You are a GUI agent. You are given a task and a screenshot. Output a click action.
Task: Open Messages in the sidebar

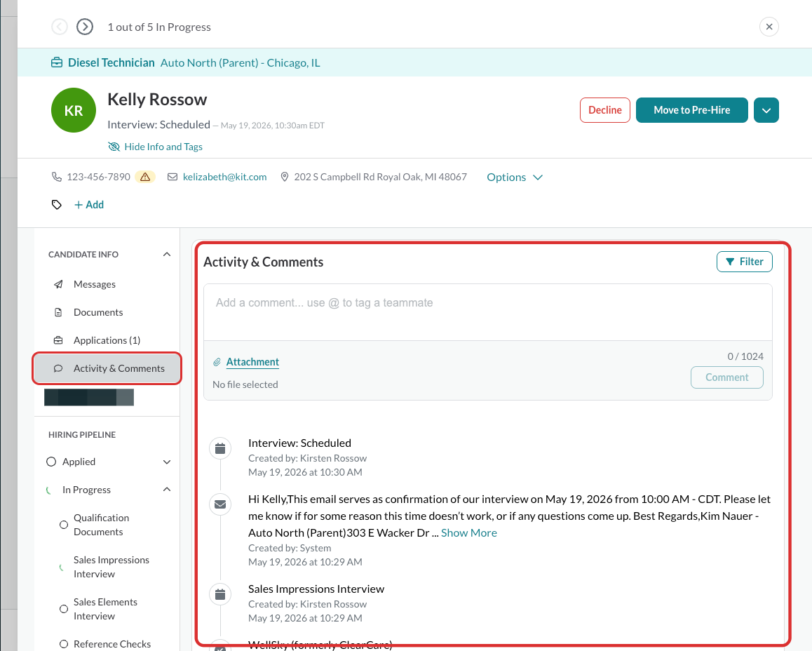(95, 284)
